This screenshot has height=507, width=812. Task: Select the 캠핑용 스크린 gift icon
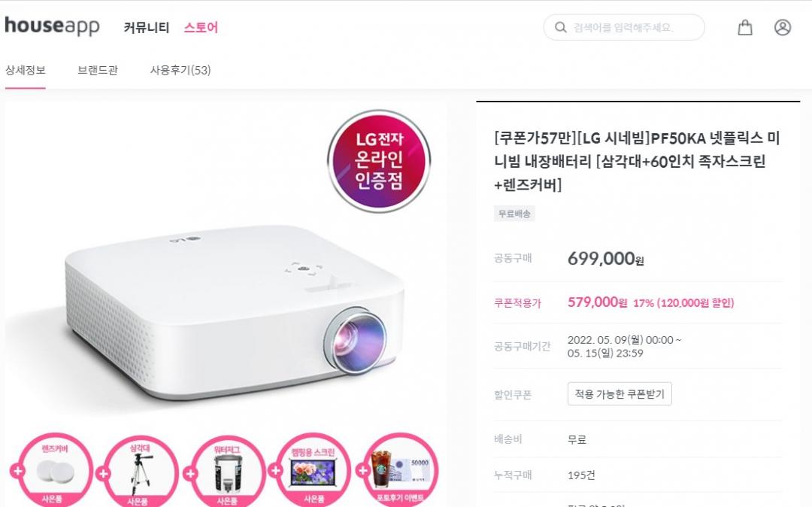313,471
